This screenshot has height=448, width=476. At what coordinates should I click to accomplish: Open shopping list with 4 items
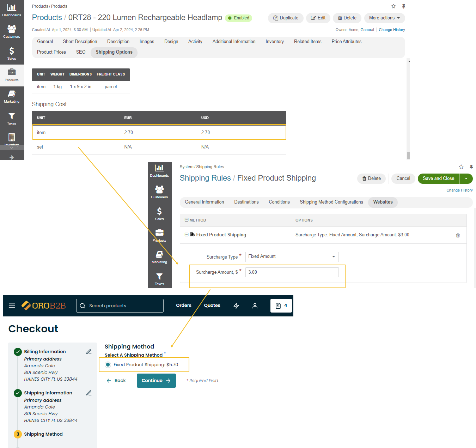click(x=281, y=306)
